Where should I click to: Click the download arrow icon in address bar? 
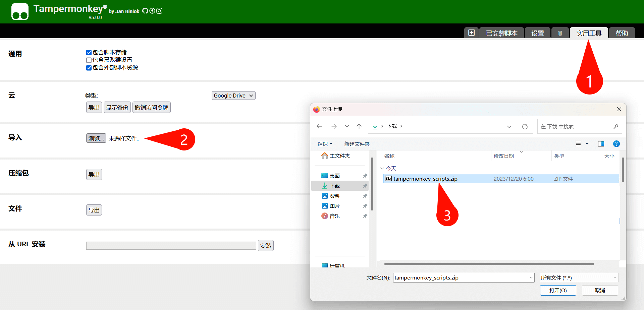pos(375,126)
